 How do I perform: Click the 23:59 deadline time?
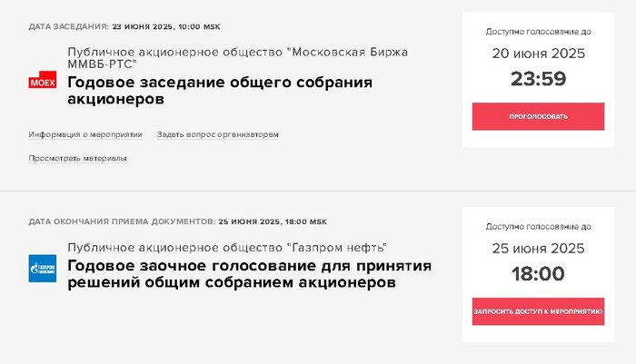point(538,79)
